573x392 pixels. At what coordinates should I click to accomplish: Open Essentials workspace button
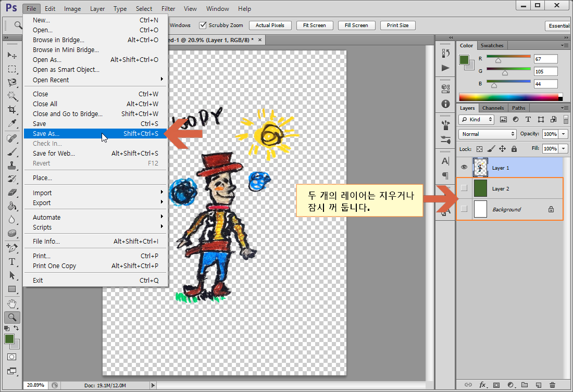point(558,26)
